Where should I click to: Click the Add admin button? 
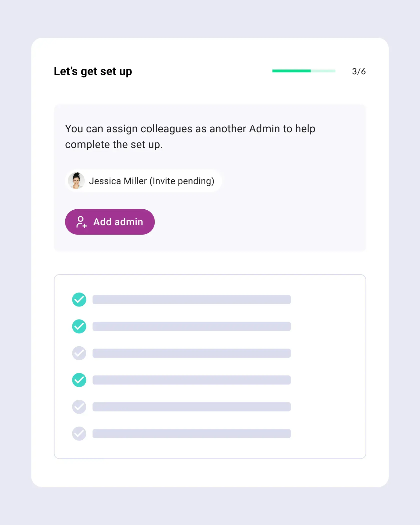click(x=110, y=222)
